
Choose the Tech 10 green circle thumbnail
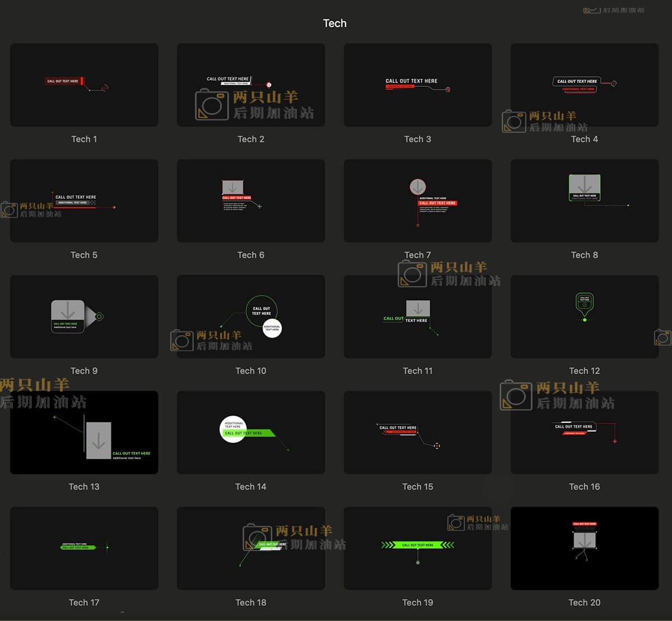(x=251, y=317)
